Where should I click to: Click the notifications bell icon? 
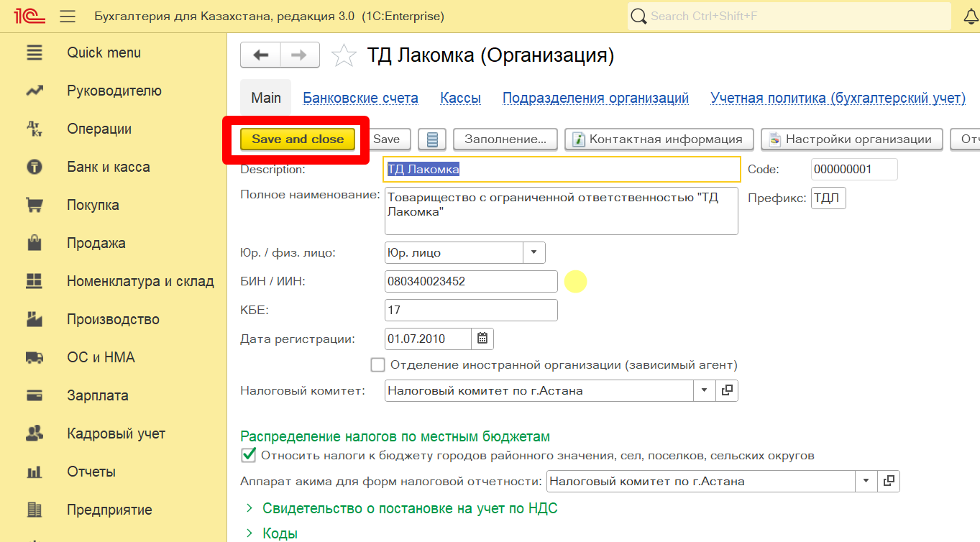click(x=971, y=16)
